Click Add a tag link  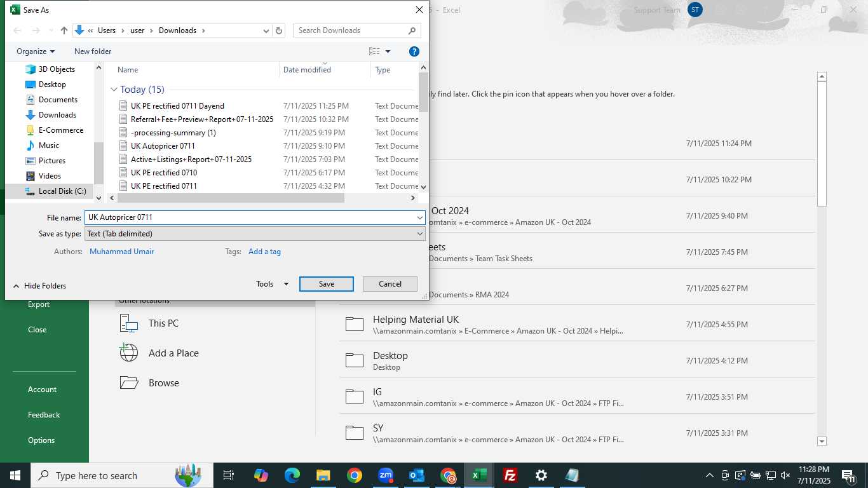point(264,252)
